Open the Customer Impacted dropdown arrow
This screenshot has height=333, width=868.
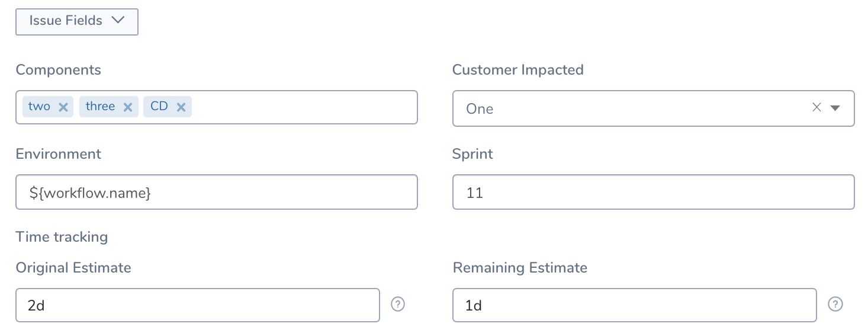(x=835, y=108)
